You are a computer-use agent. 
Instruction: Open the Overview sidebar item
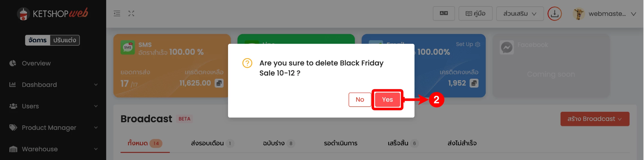point(36,63)
